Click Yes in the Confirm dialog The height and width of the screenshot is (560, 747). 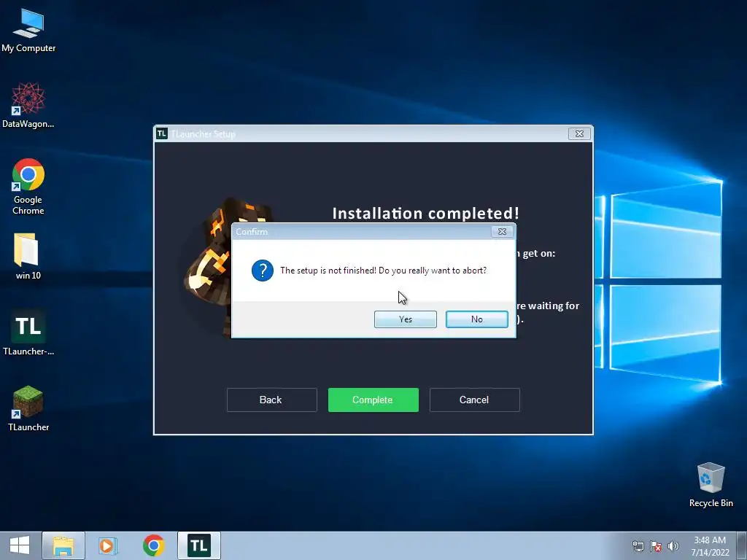406,319
